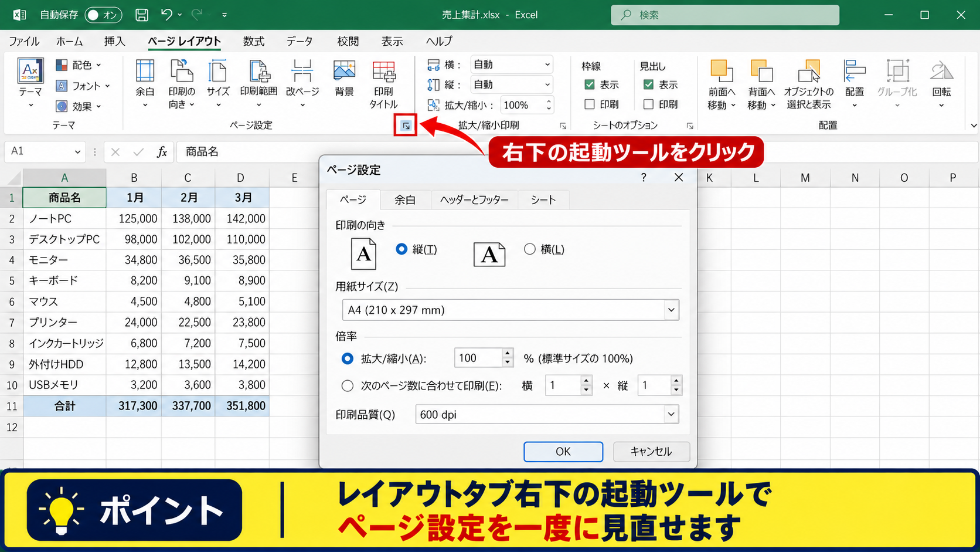Open オブジェクトの選択と表示 selection pane

809,83
